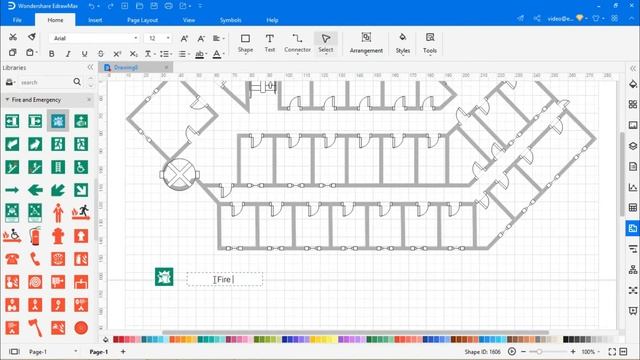640x360 pixels.
Task: Select the Connector tool
Action: coord(298,43)
